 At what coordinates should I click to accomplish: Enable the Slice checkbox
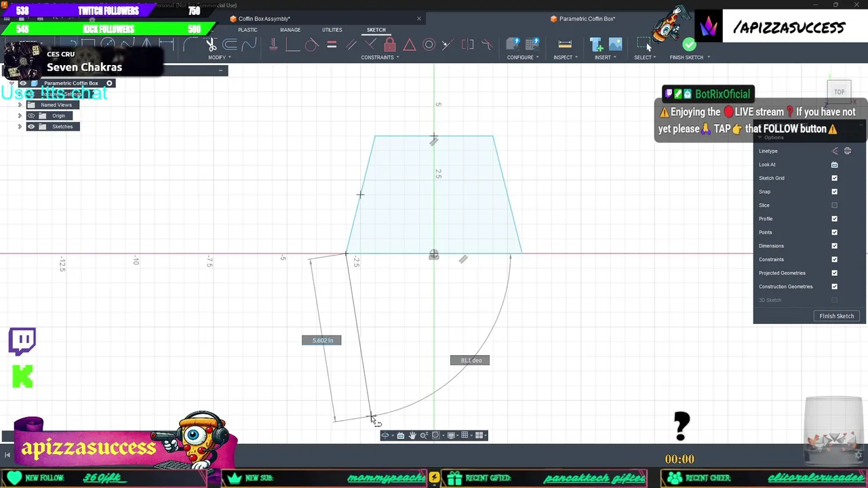834,205
